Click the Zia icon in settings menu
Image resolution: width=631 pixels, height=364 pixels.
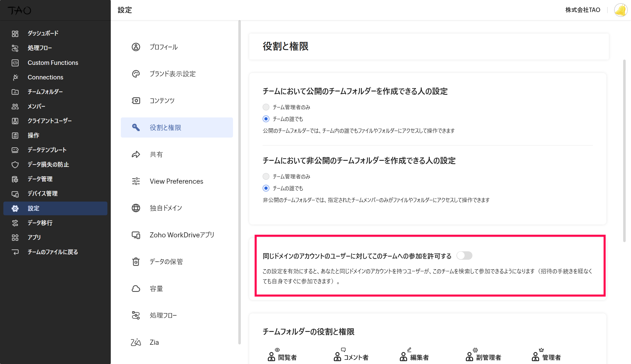coord(136,342)
